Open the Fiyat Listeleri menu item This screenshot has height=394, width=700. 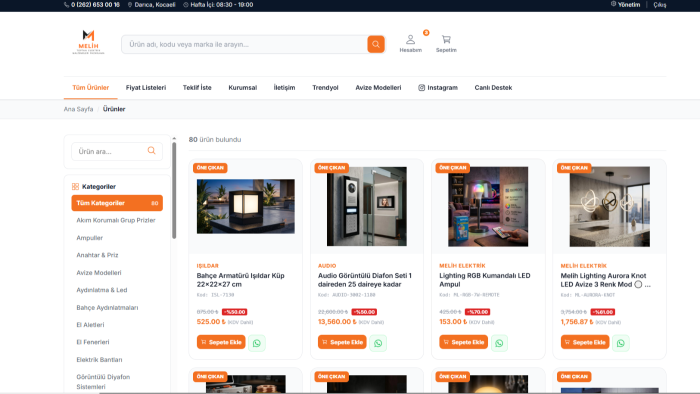click(x=146, y=87)
